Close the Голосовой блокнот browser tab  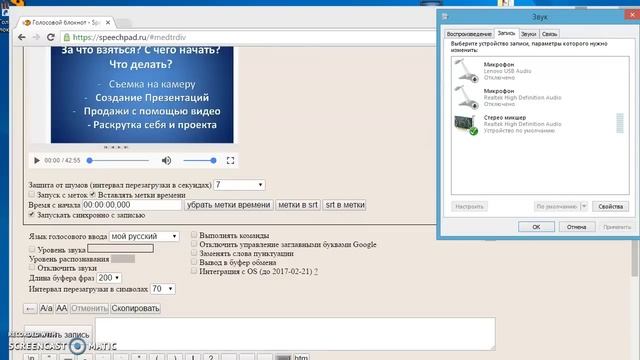point(108,22)
